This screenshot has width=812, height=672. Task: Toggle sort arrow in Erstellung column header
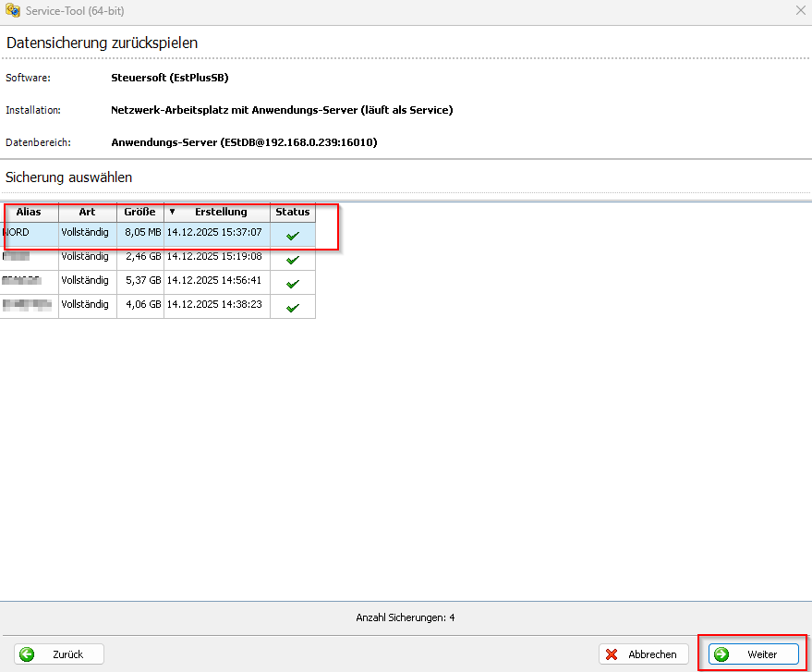(x=172, y=212)
